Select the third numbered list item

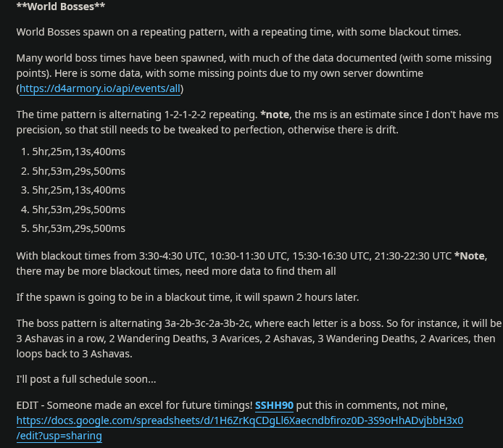point(78,190)
